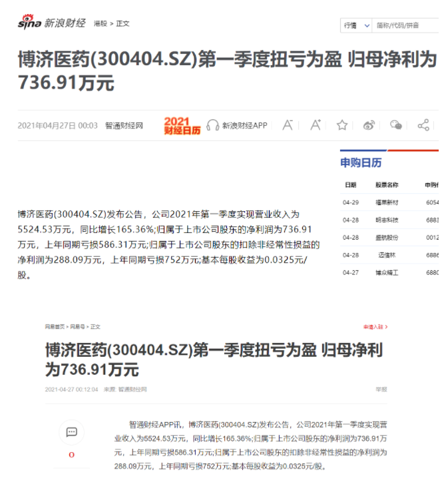Click the comment bubble icon

coord(71,432)
